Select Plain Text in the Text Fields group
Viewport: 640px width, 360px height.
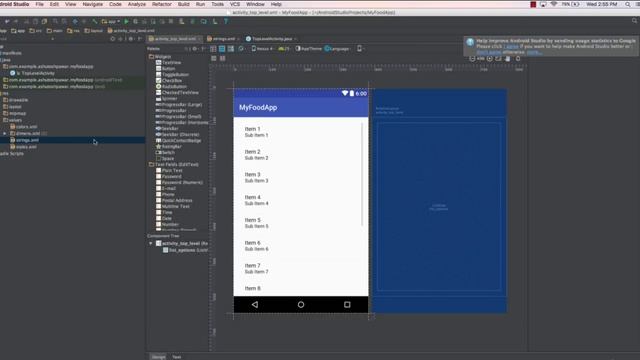coord(169,170)
